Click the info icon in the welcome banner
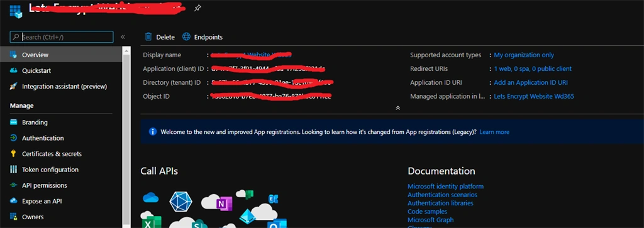This screenshot has width=644, height=228. 152,132
